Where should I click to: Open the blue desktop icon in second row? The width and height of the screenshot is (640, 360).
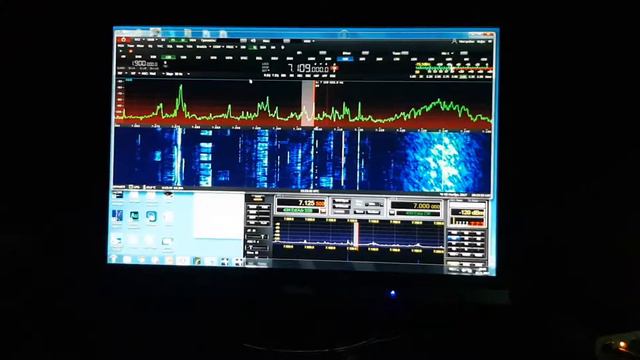point(118,216)
